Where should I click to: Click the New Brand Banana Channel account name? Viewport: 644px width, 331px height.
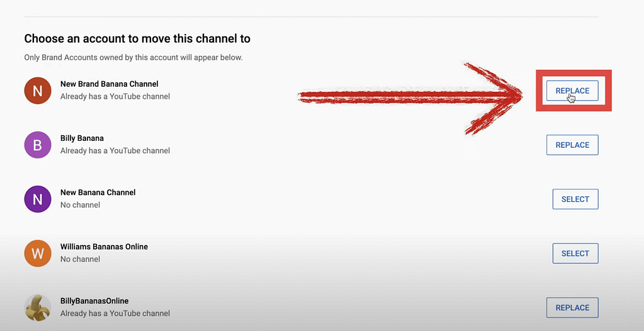click(109, 84)
